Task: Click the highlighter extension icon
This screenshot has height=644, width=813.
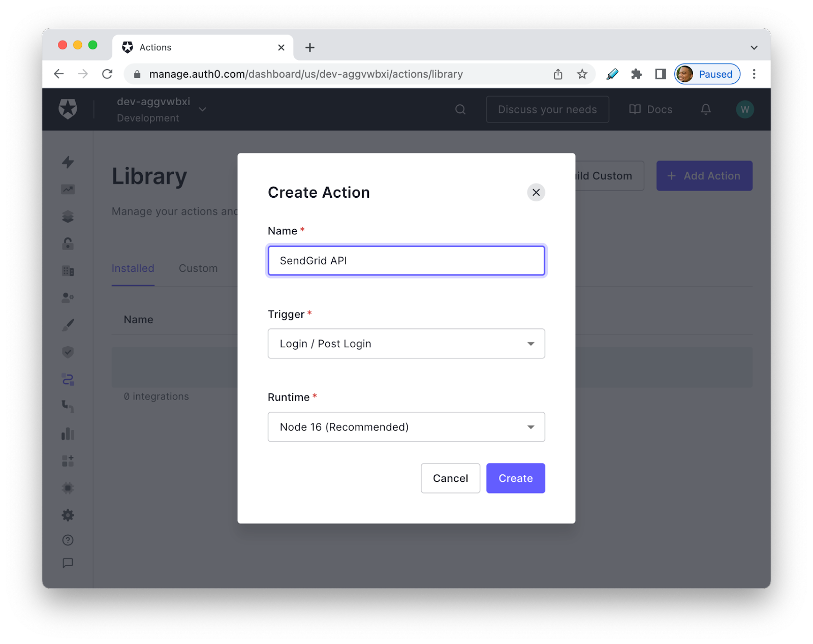Action: point(612,74)
